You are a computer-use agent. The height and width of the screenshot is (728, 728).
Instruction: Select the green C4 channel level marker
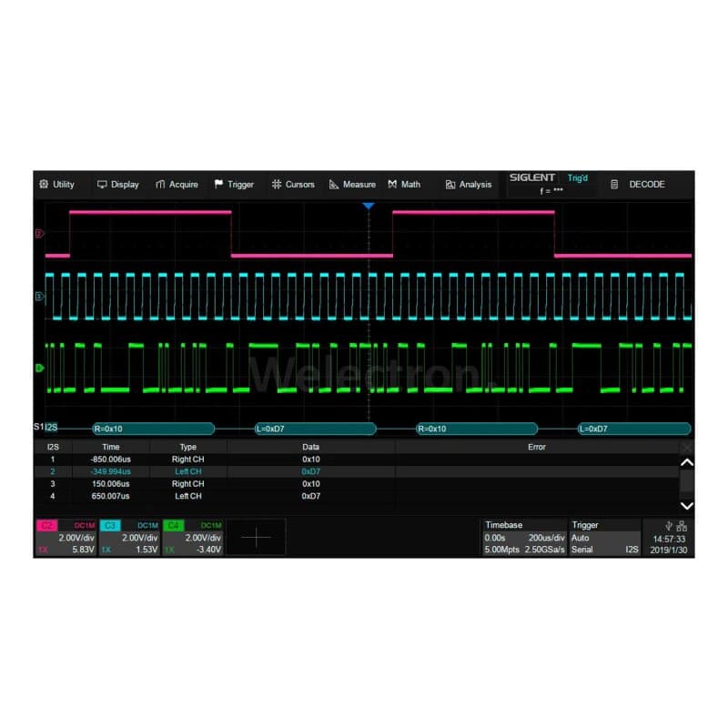pos(39,368)
